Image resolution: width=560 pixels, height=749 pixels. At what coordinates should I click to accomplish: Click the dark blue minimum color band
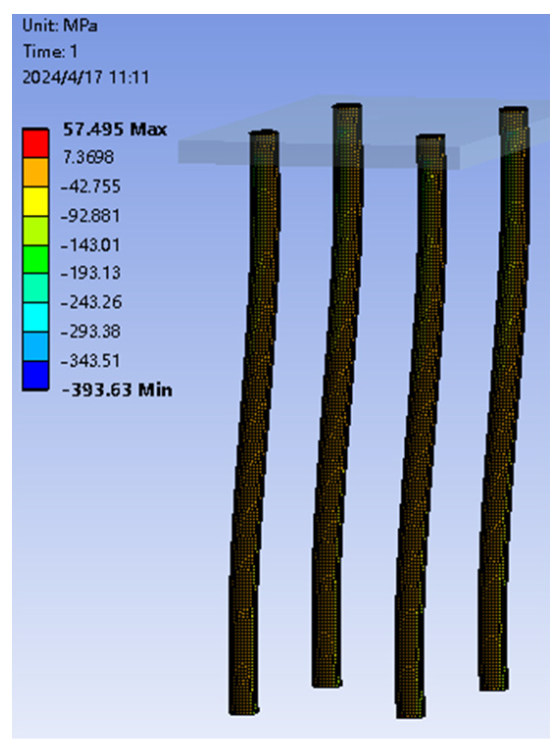[35, 375]
